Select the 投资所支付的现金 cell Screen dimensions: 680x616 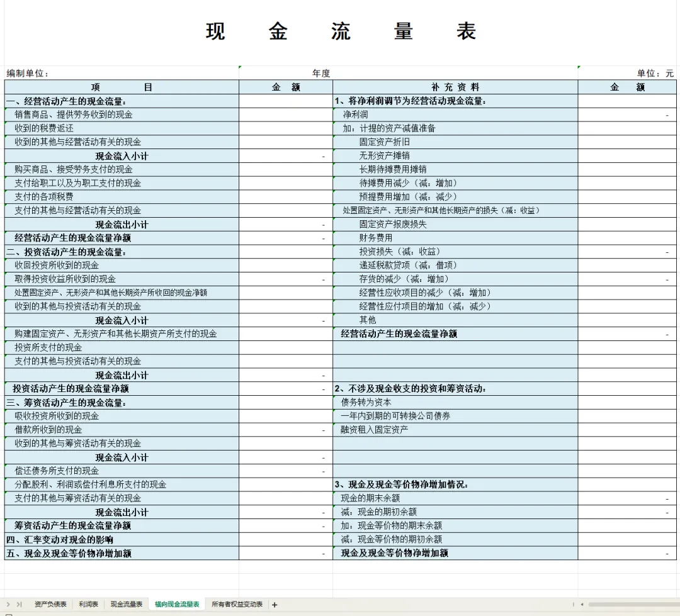point(122,348)
